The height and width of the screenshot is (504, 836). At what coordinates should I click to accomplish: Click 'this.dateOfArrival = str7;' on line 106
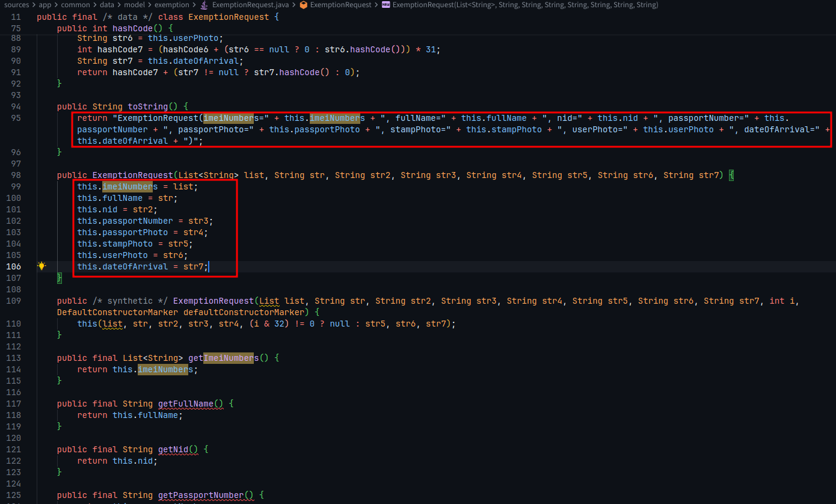[x=143, y=266]
